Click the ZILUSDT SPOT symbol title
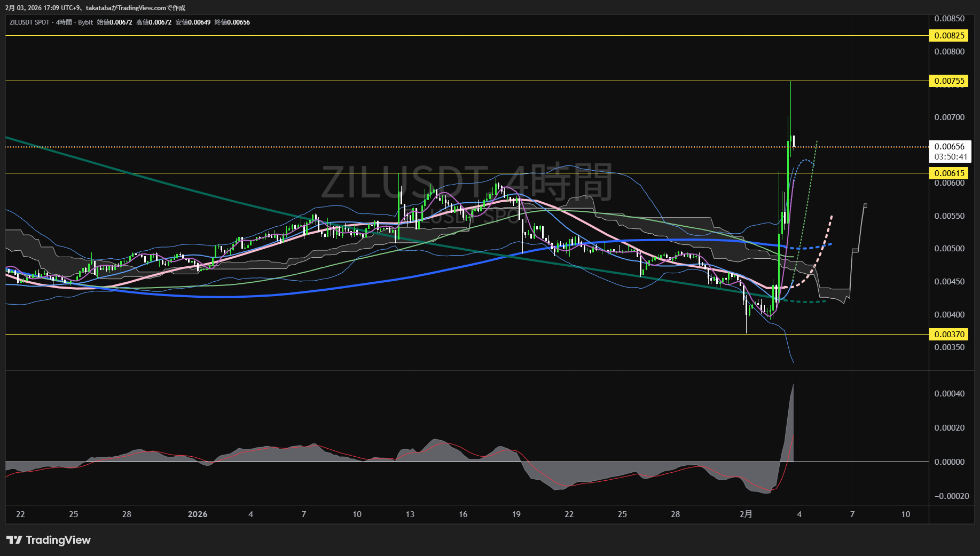The width and height of the screenshot is (980, 556). pos(29,22)
